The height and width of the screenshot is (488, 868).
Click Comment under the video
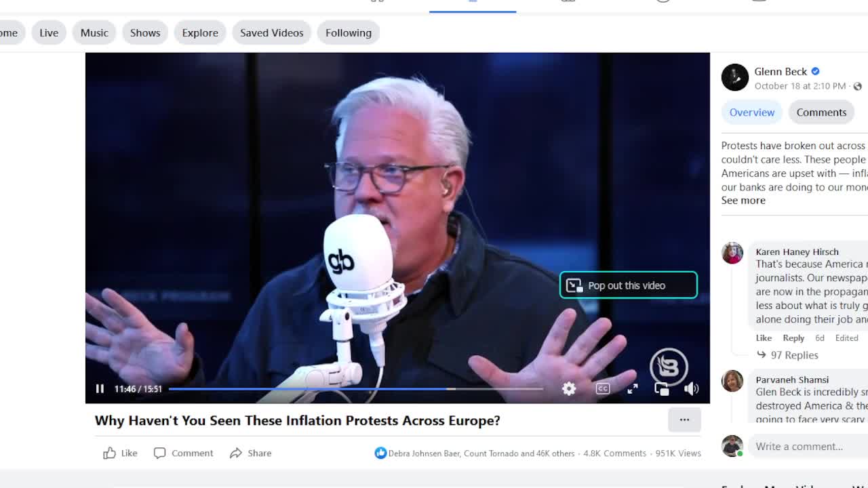point(183,453)
